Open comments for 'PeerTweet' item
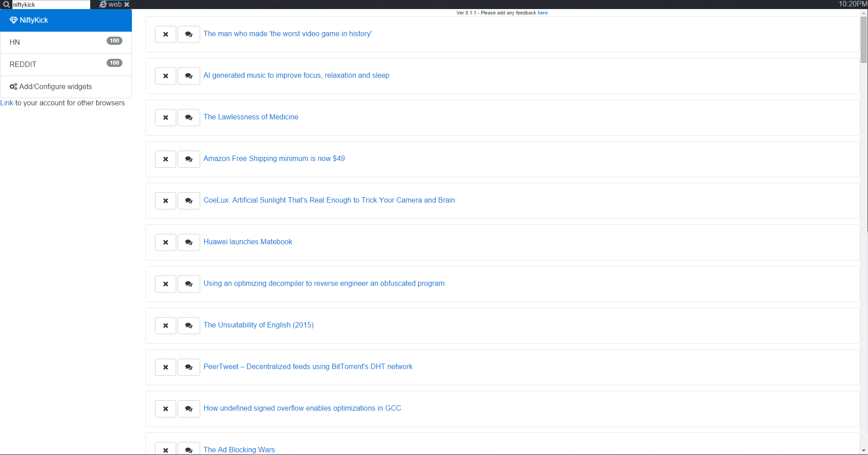Viewport: 868px width, 455px height. pos(189,367)
